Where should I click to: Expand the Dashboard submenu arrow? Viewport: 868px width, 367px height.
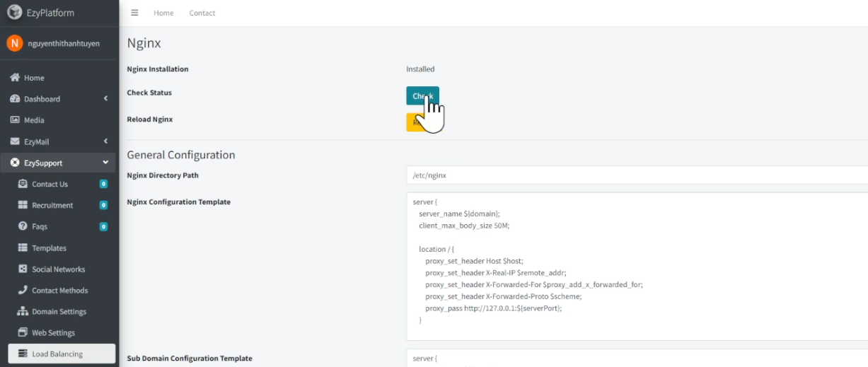[105, 99]
